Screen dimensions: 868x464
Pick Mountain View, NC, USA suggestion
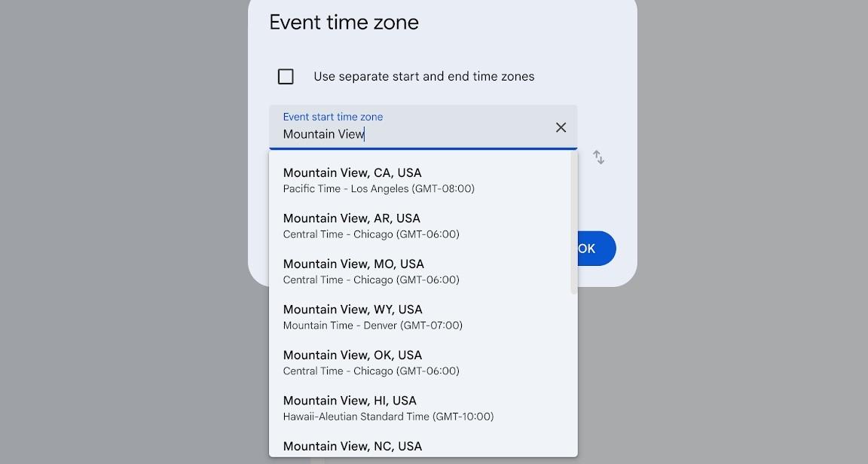click(x=352, y=446)
